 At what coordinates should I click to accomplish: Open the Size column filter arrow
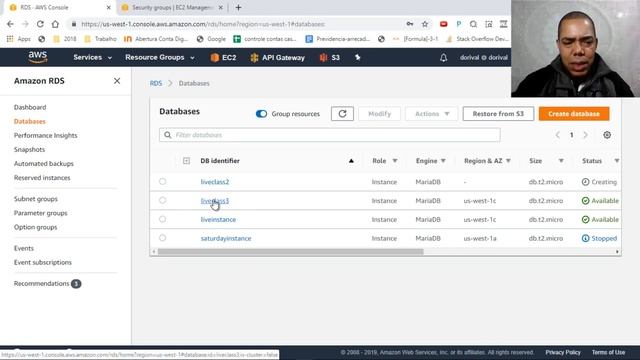point(561,161)
